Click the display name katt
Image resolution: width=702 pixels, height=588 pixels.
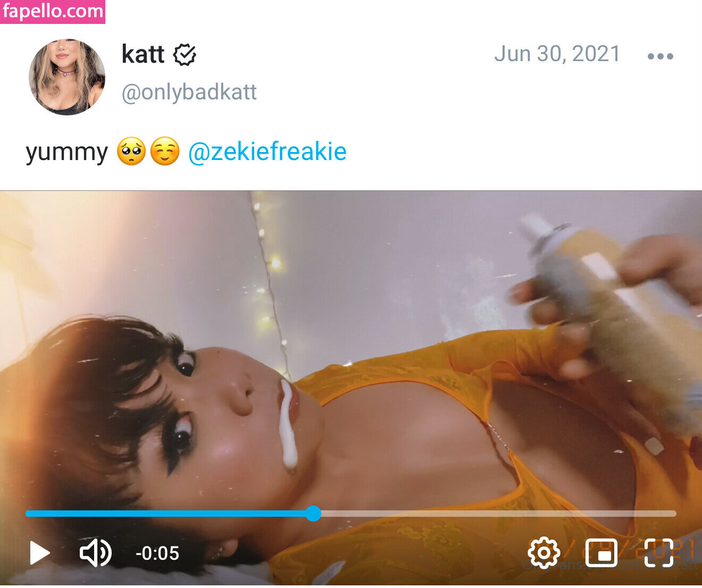pyautogui.click(x=143, y=54)
